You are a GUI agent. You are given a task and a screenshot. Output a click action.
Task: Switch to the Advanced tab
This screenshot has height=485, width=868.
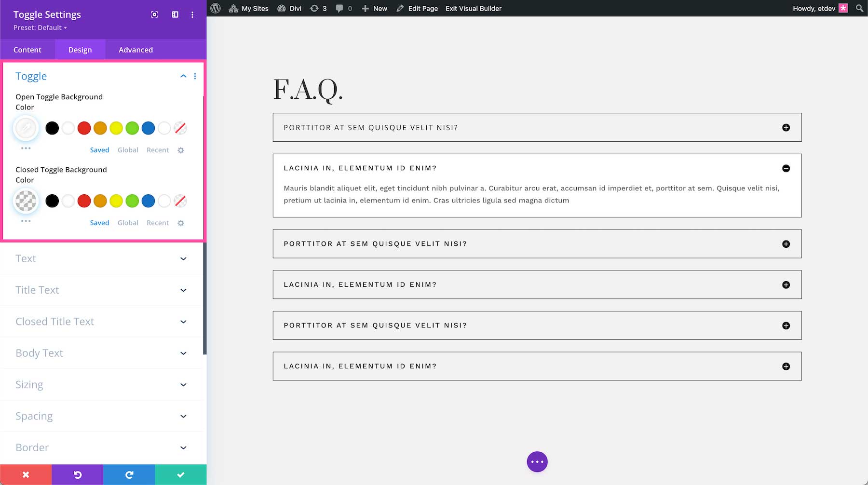136,50
